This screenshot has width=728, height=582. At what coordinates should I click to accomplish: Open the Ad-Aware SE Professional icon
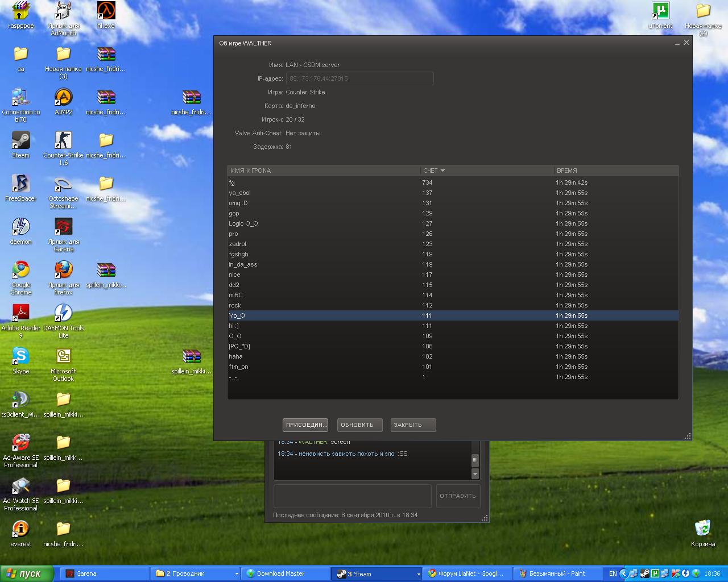(x=21, y=451)
